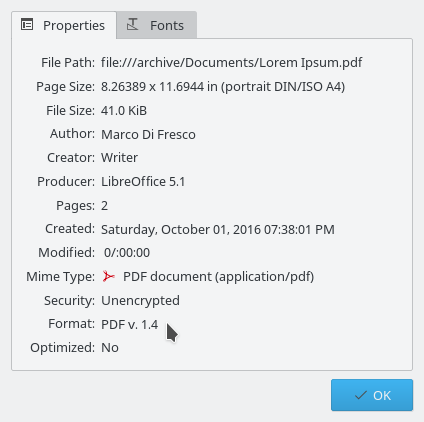The width and height of the screenshot is (424, 422).
Task: Click the Properties tab list icon
Action: point(27,25)
